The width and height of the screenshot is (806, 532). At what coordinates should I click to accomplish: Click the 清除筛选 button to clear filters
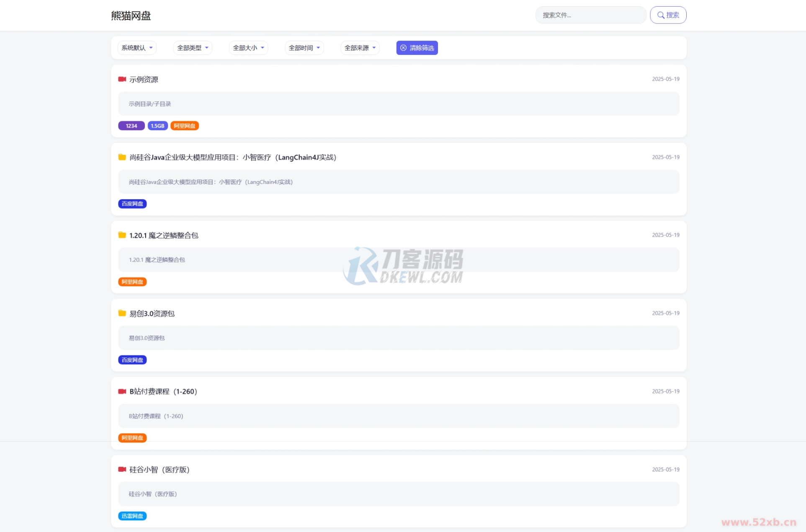coord(417,48)
